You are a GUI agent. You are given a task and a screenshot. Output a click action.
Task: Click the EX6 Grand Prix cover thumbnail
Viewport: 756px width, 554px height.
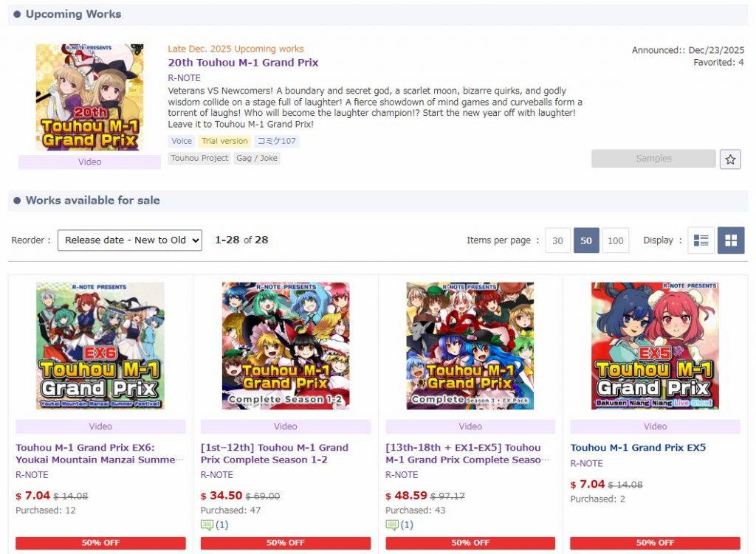coord(100,345)
